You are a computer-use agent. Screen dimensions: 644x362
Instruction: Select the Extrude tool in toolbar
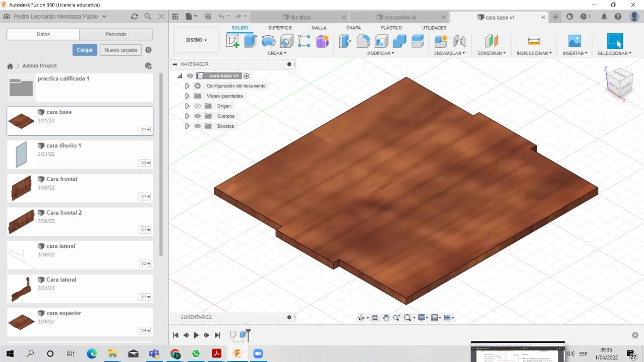tap(251, 41)
